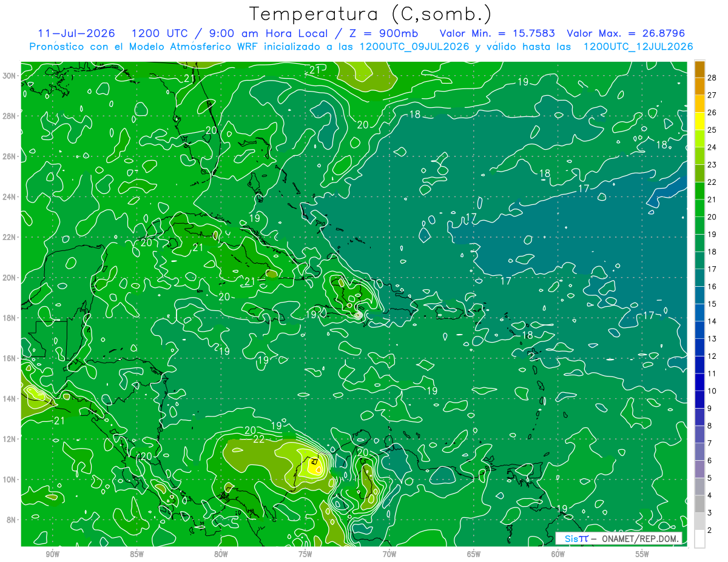Image resolution: width=728 pixels, height=562 pixels.
Task: Click longitude axis label "65W"
Action: 474,554
